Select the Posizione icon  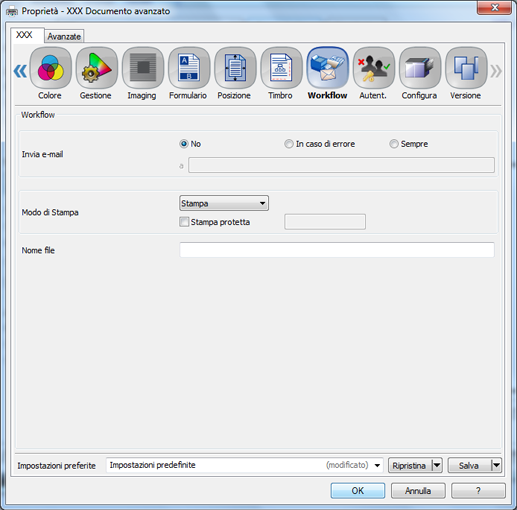[235, 68]
